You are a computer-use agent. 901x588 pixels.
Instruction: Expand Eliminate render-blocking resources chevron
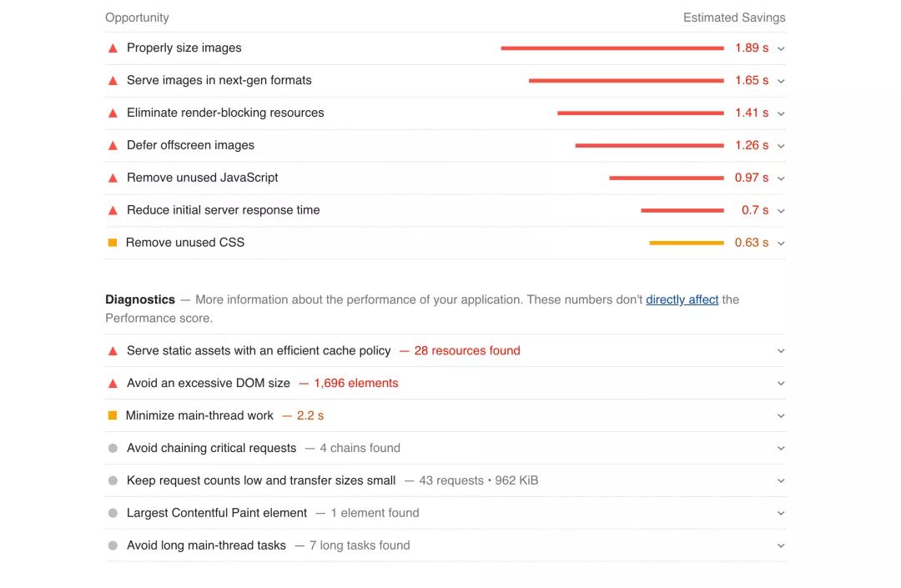(781, 113)
